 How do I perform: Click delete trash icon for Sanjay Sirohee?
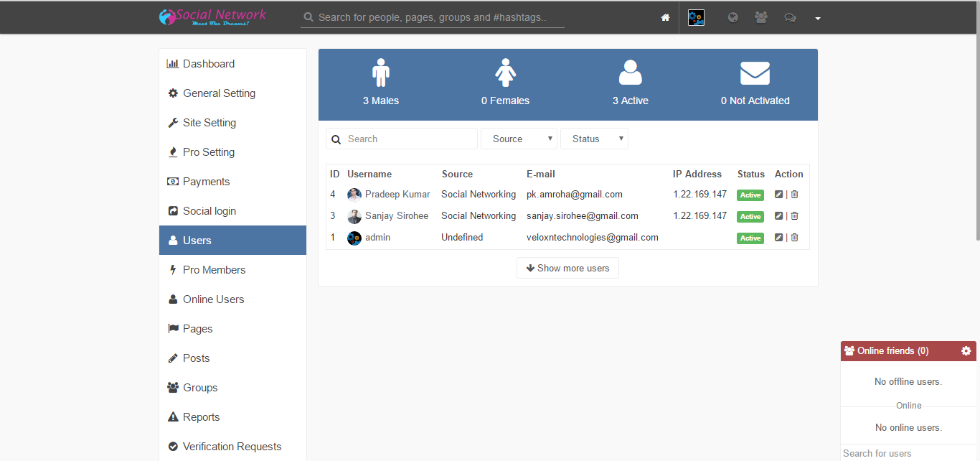point(794,216)
